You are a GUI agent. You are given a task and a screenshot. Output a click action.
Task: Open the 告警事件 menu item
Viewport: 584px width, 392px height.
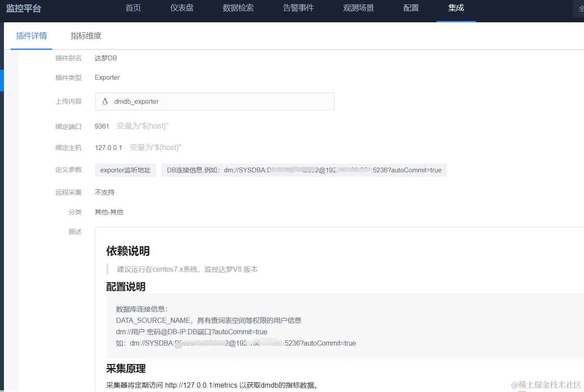point(299,8)
